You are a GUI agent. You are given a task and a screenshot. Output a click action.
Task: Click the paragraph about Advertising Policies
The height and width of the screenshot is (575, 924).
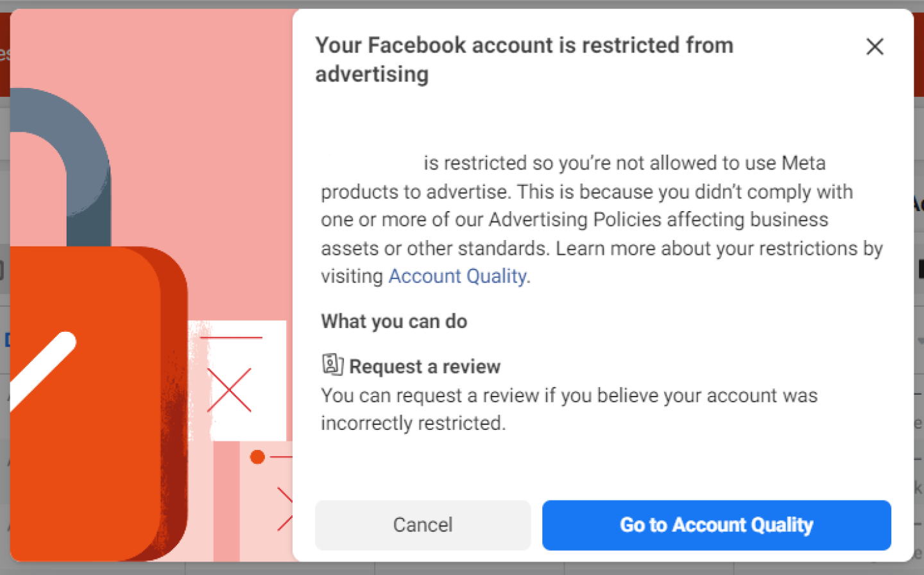pos(601,220)
